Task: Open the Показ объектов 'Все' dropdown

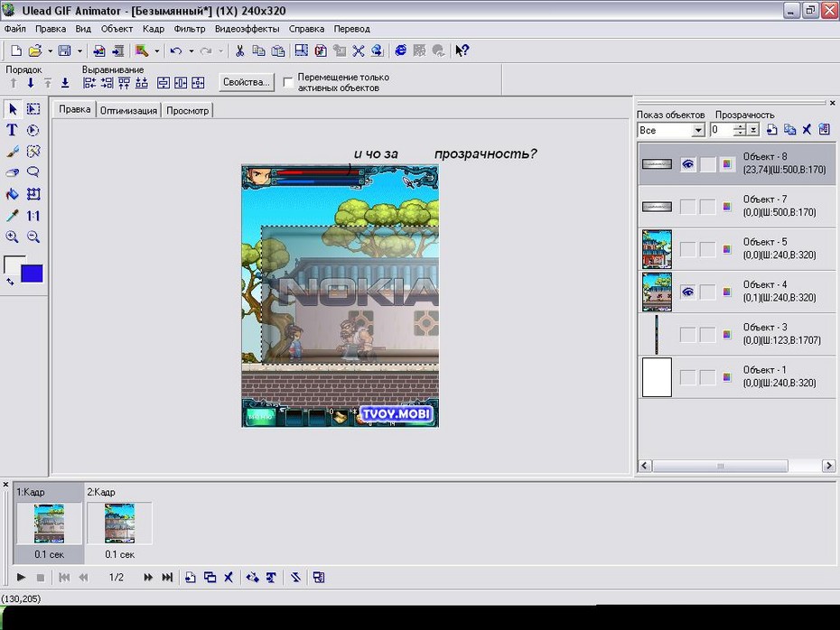Action: 697,130
